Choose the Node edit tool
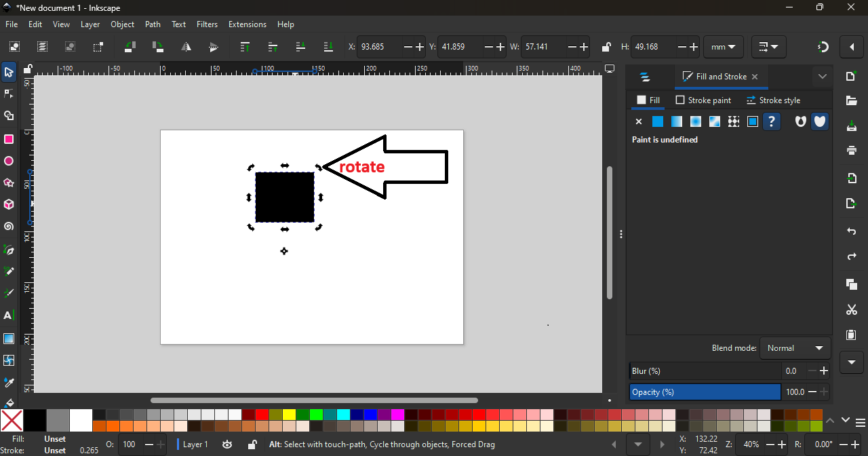This screenshot has width=868, height=456. [x=9, y=94]
